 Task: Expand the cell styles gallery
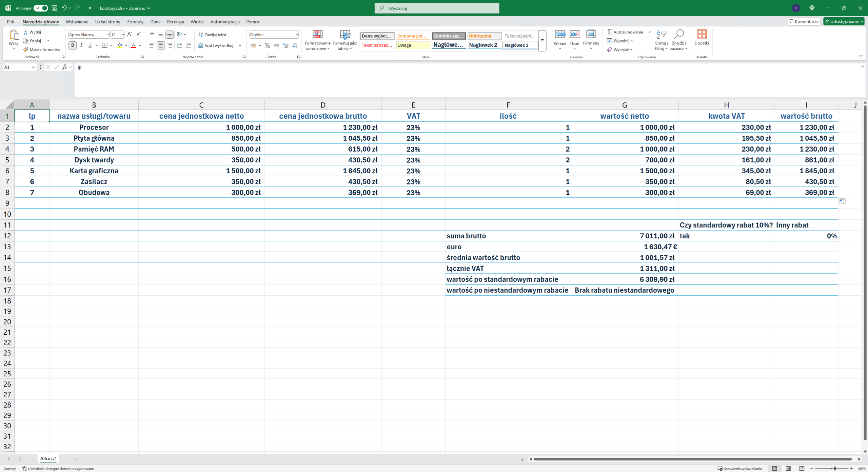[542, 41]
